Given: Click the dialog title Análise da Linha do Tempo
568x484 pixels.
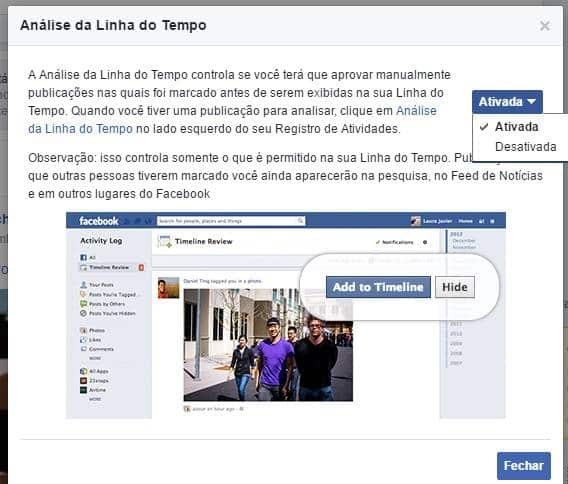Looking at the screenshot, I should click(x=113, y=25).
